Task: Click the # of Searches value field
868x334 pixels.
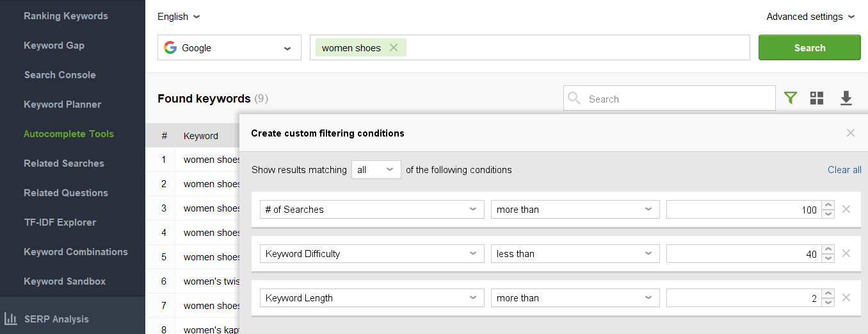Action: (x=744, y=209)
